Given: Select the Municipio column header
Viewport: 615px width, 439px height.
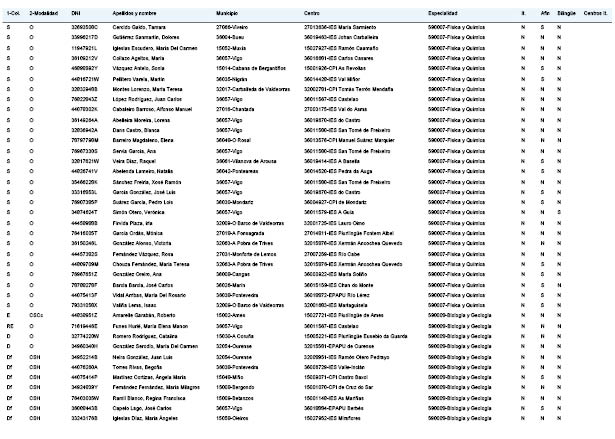Looking at the screenshot, I should [227, 13].
